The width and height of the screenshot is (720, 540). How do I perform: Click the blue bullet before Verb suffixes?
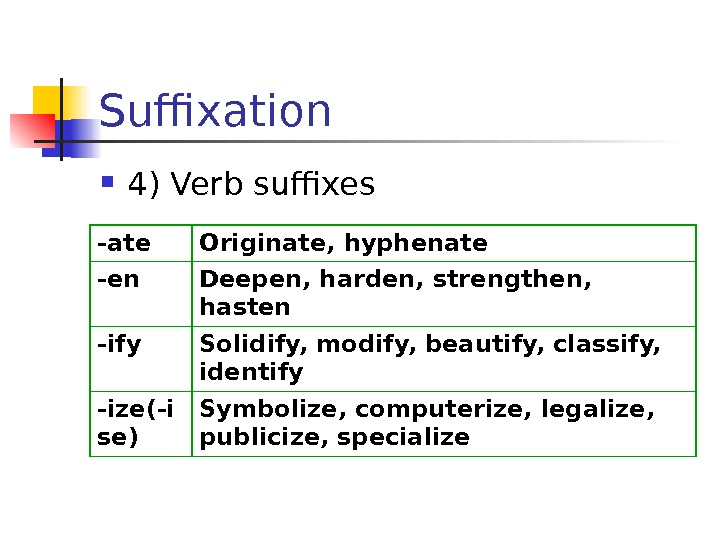tap(109, 182)
